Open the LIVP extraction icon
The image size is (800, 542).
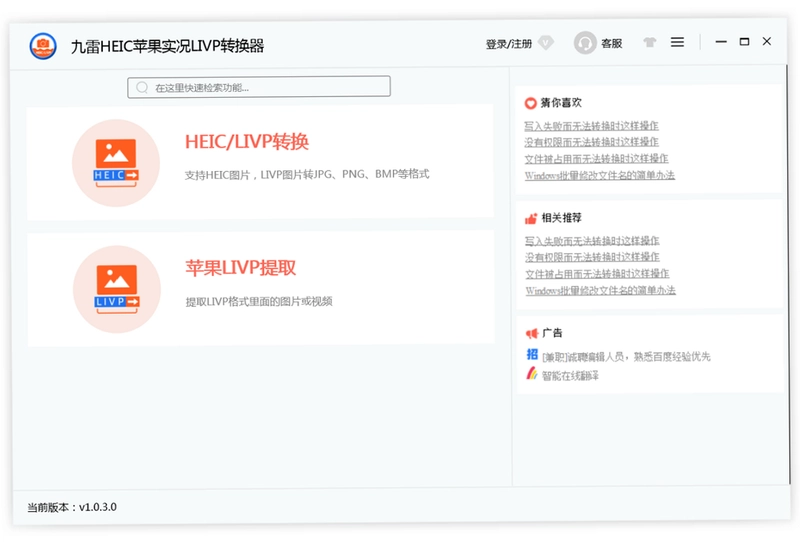point(117,289)
